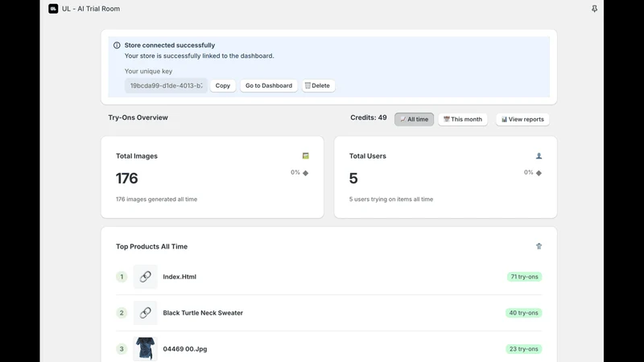Viewport: 644px width, 362px height.
Task: Click the link icon for Black Turtle Neck Sweater
Action: click(146, 313)
